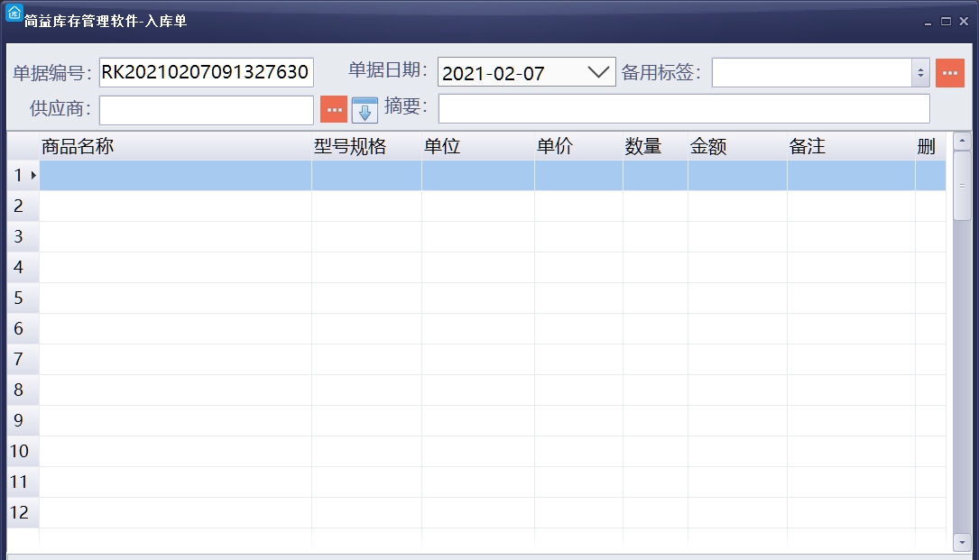This screenshot has height=560, width=979.
Task: Select row 12 by clicking its row number
Action: (20, 512)
